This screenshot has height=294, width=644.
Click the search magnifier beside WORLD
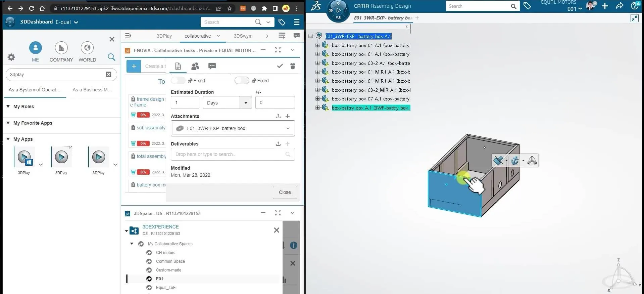[111, 57]
